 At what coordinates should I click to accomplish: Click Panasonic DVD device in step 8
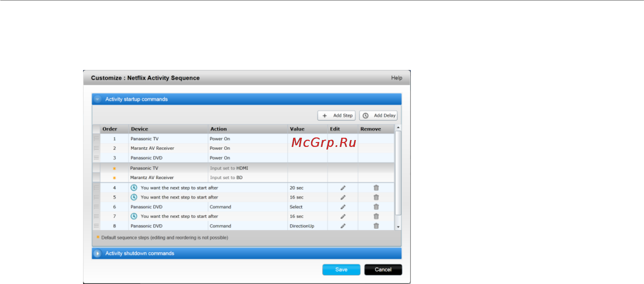point(147,226)
